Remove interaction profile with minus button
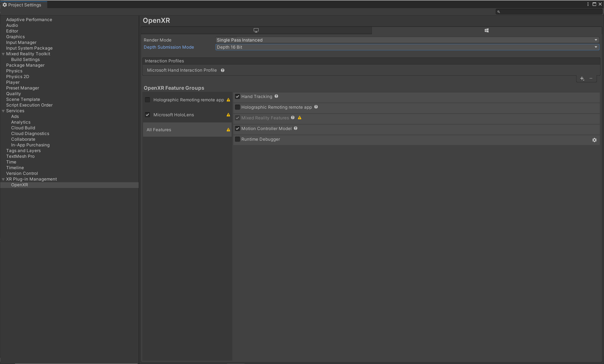The width and height of the screenshot is (604, 364). tap(591, 78)
